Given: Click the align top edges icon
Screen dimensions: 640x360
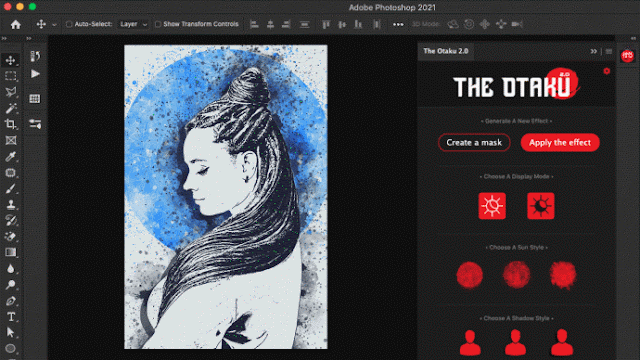Looking at the screenshot, I should tap(326, 24).
